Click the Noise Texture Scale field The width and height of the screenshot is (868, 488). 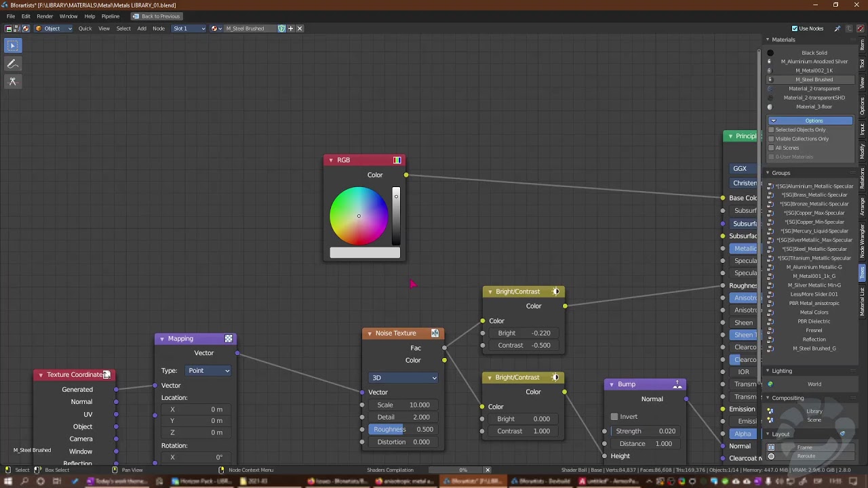point(403,405)
